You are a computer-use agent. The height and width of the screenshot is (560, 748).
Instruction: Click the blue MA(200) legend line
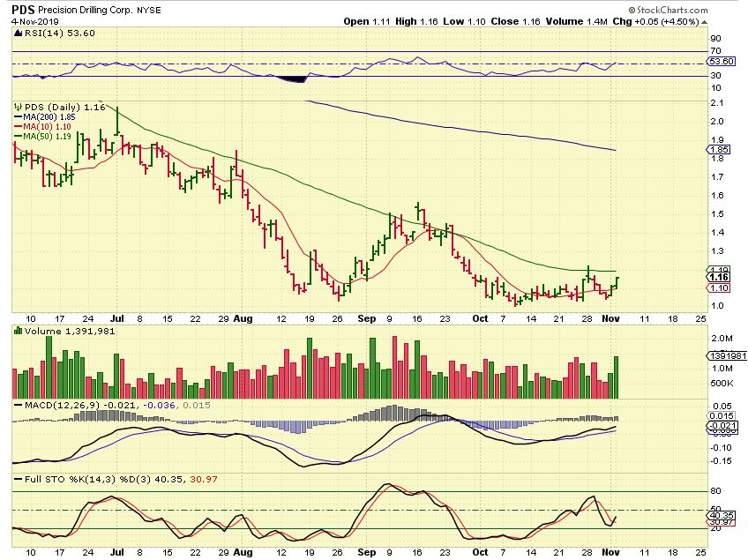tap(19, 117)
